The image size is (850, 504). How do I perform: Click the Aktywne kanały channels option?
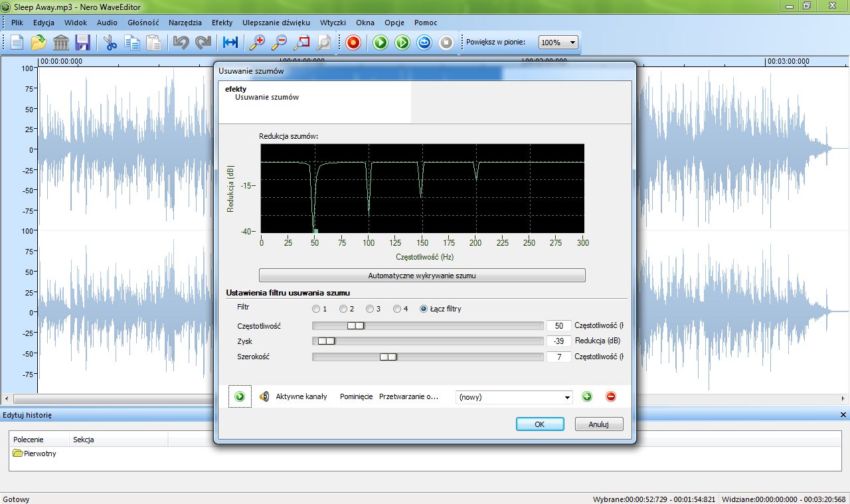pos(301,396)
